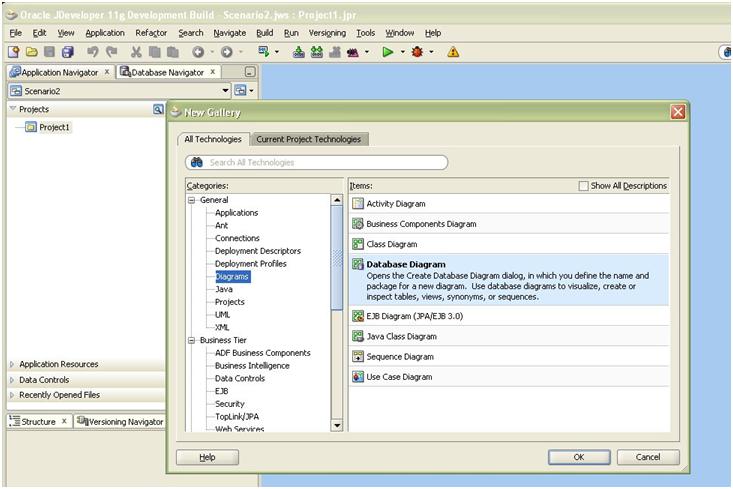This screenshot has width=733, height=489.
Task: Collapse the Business Tier category node
Action: [191, 340]
